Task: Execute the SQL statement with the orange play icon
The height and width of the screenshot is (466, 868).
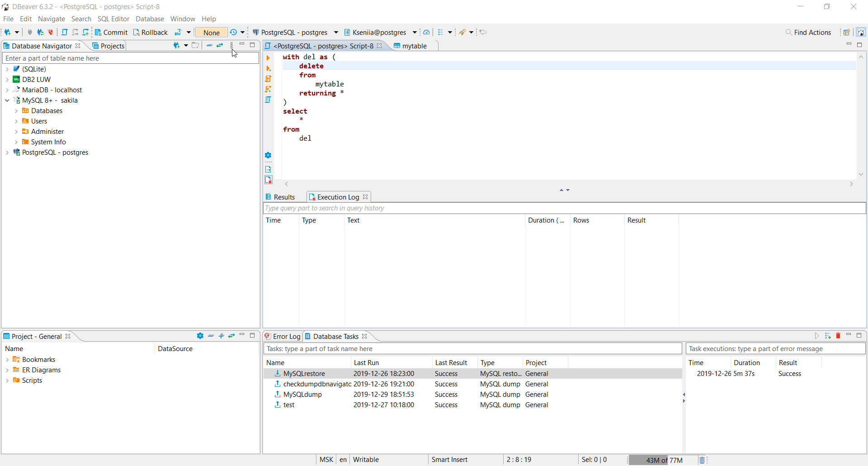Action: click(268, 58)
